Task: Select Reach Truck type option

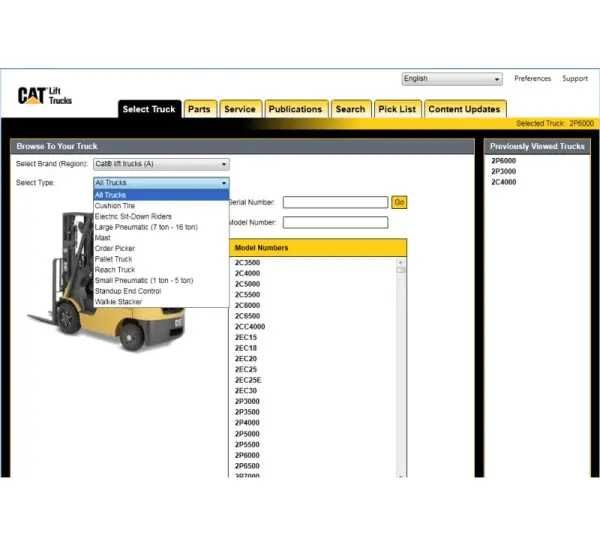Action: pos(161,269)
